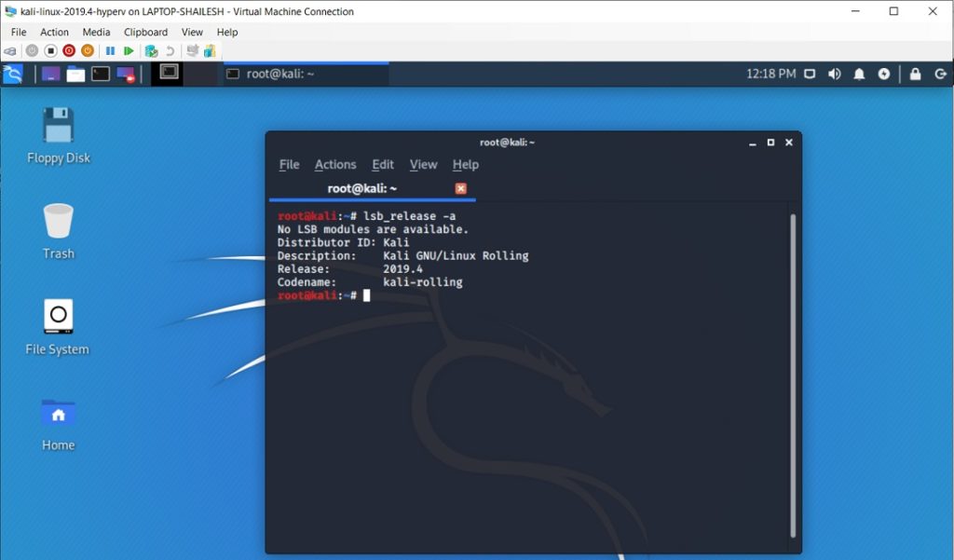Viewport: 954px width, 560px height.
Task: Select the Floppy Disk desktop icon
Action: 59,136
